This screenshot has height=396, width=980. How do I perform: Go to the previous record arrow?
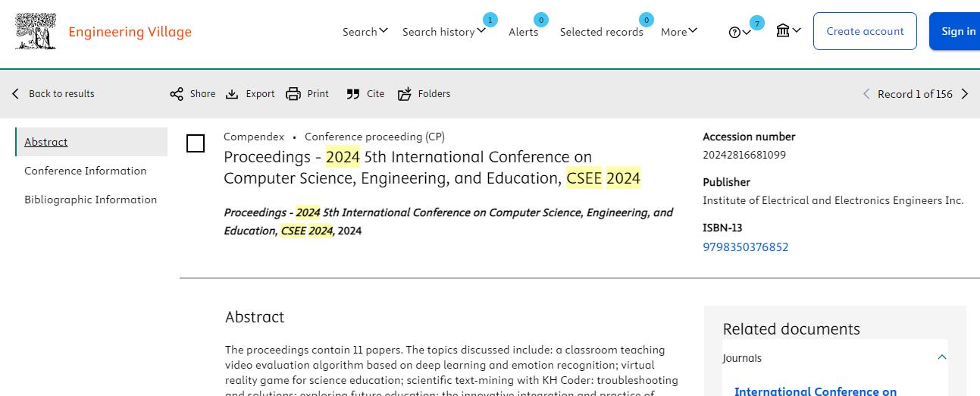pyautogui.click(x=866, y=94)
